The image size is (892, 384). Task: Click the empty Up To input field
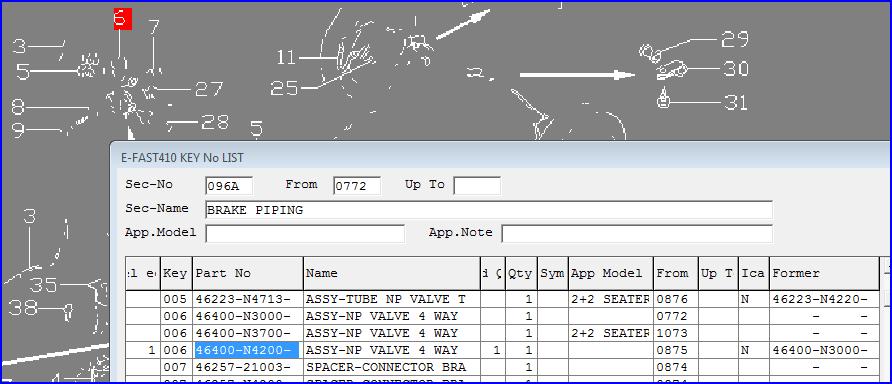click(477, 185)
